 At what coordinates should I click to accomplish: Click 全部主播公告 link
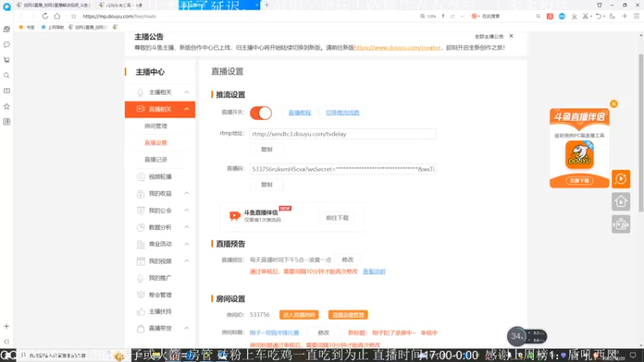[x=489, y=36]
